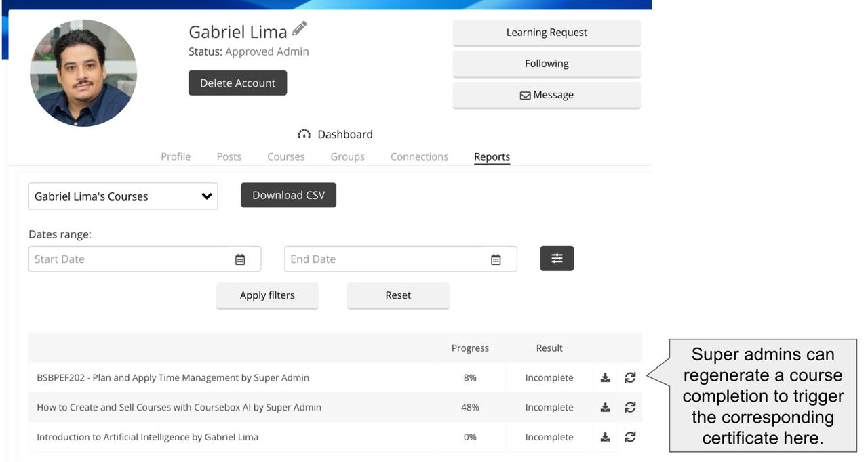This screenshot has width=868, height=462.
Task: Regenerate completion for Introduction to Artificial Intelligence
Action: (x=630, y=438)
